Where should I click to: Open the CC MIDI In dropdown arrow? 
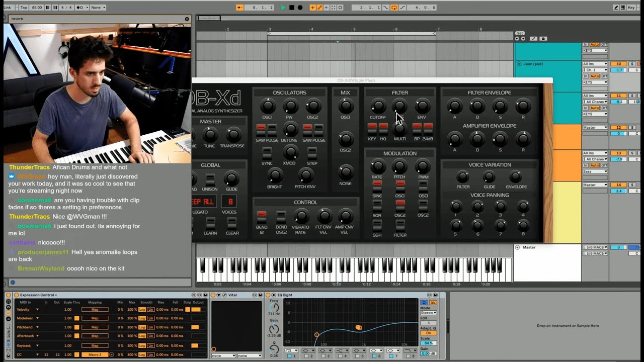(37, 354)
